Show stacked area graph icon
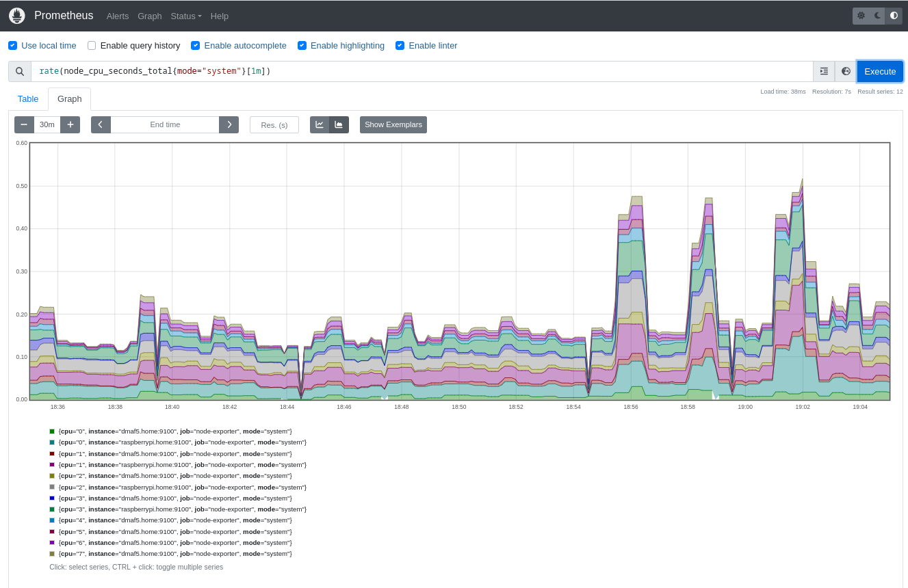This screenshot has height=588, width=908. (x=339, y=124)
